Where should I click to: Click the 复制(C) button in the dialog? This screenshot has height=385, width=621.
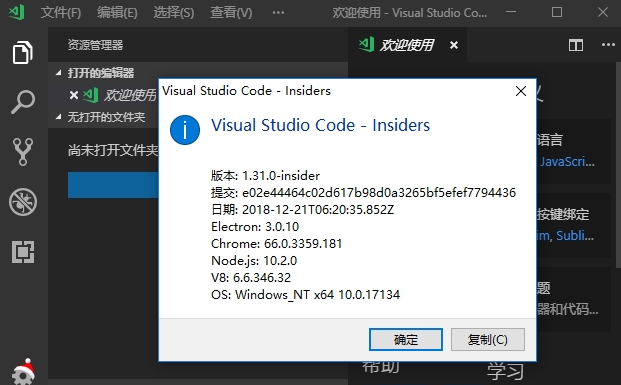(x=488, y=339)
